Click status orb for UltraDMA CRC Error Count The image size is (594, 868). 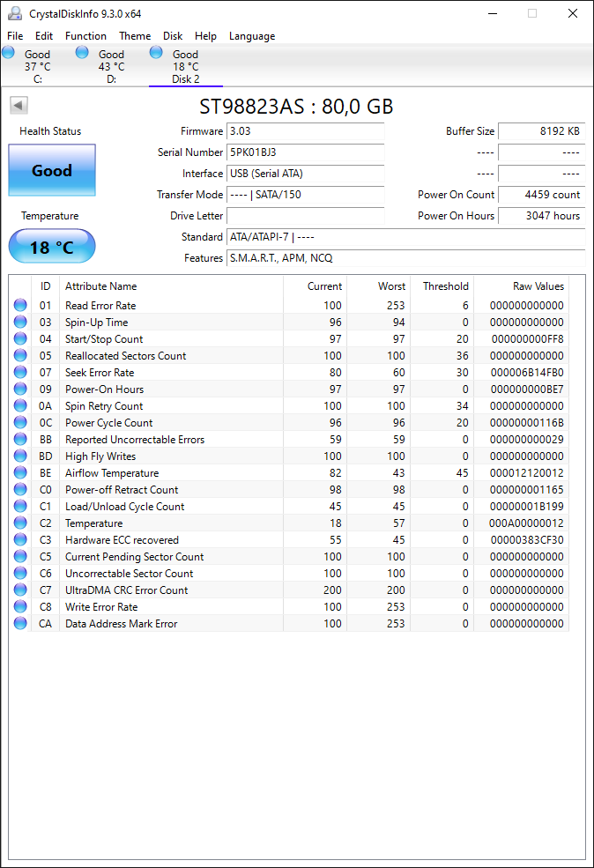[20, 590]
